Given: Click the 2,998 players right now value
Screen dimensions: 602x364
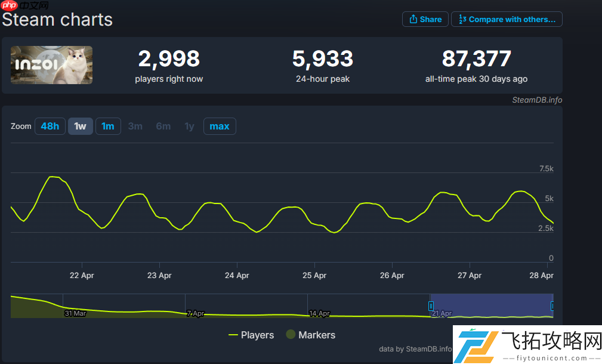Looking at the screenshot, I should pyautogui.click(x=169, y=58).
